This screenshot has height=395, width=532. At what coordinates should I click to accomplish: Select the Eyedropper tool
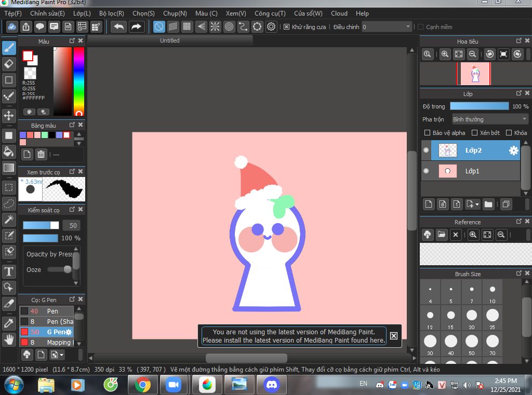point(9,323)
